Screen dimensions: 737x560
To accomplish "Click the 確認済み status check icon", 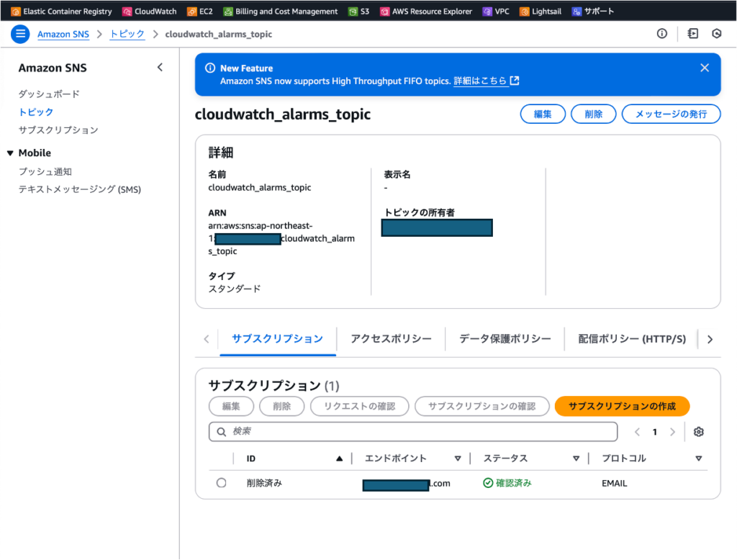I will click(488, 483).
